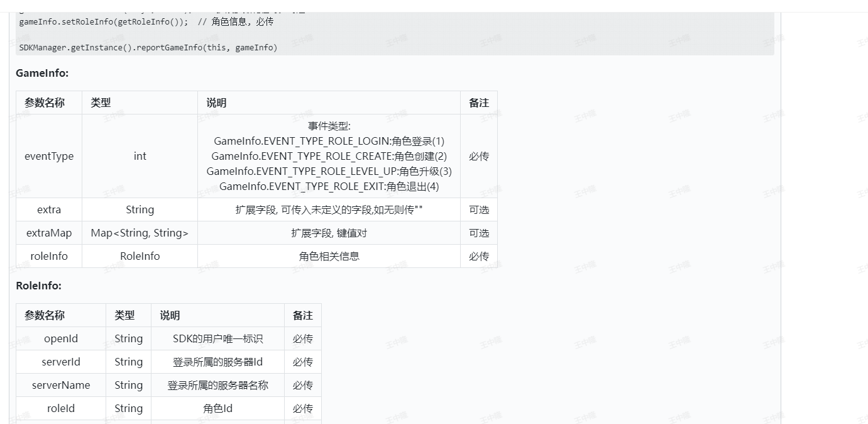Click '必传' in the openId row
Image resolution: width=868 pixels, height=424 pixels.
tap(303, 338)
